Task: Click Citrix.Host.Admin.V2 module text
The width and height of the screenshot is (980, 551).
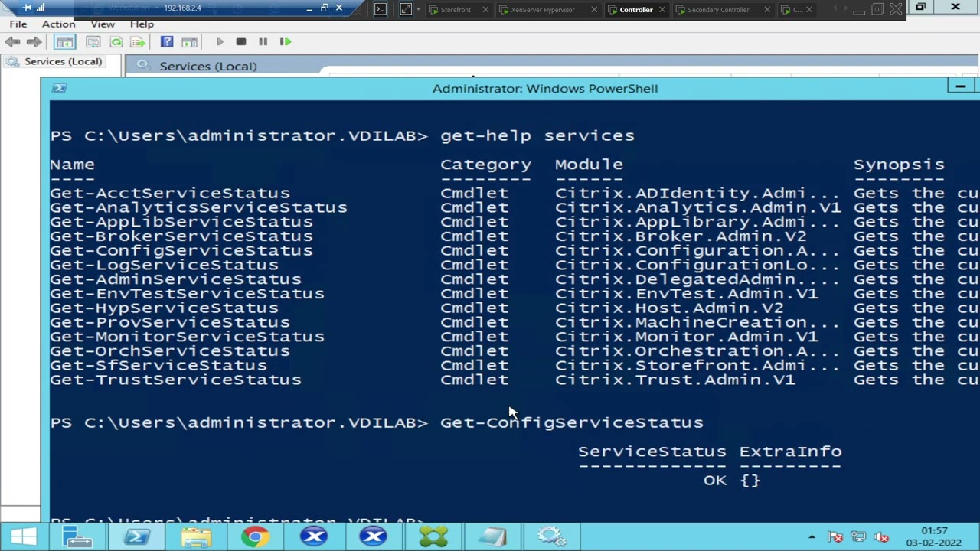Action: pos(668,308)
